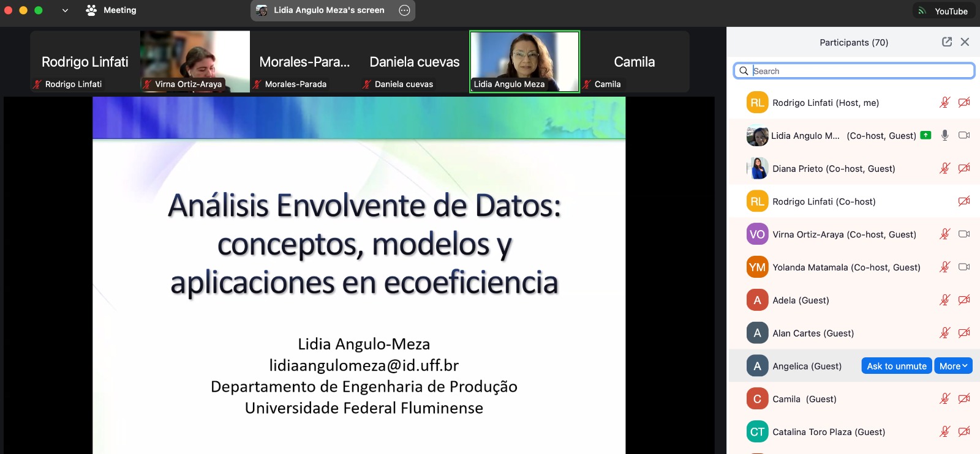980x454 pixels.
Task: Click Camila's muted microphone icon in list
Action: (945, 399)
